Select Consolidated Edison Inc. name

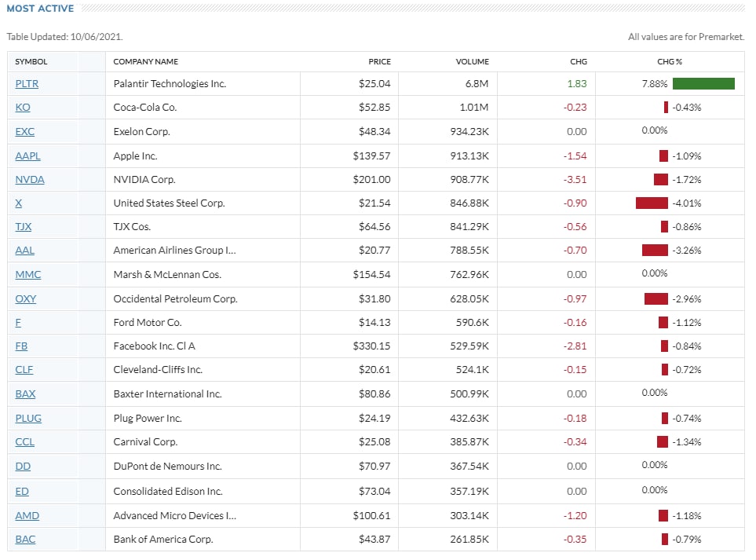click(x=168, y=492)
